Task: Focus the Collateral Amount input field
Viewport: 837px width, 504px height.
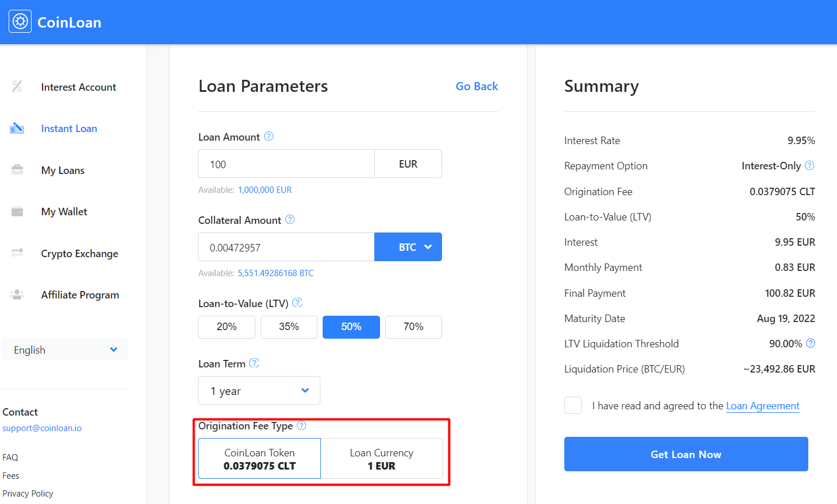Action: point(286,247)
